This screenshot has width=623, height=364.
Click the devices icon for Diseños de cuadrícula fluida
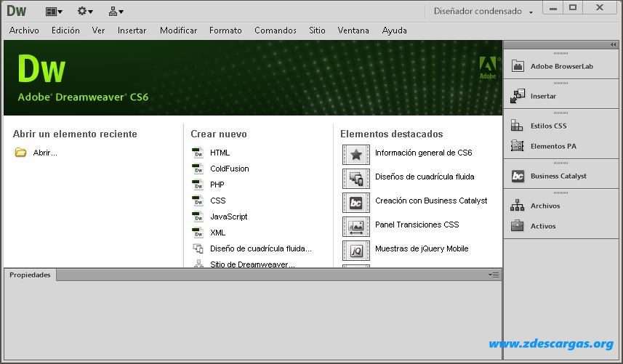click(x=356, y=179)
